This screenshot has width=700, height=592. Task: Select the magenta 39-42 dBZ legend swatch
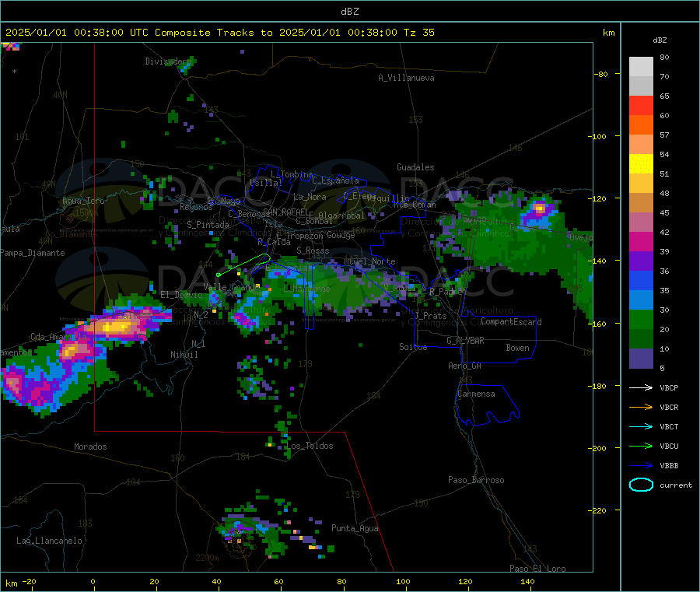pyautogui.click(x=641, y=241)
